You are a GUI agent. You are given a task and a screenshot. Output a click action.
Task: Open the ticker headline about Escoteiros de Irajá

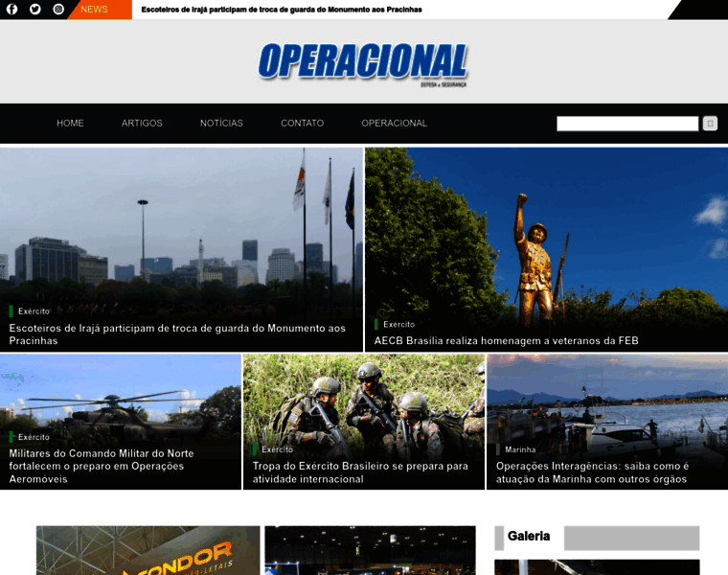pyautogui.click(x=282, y=10)
